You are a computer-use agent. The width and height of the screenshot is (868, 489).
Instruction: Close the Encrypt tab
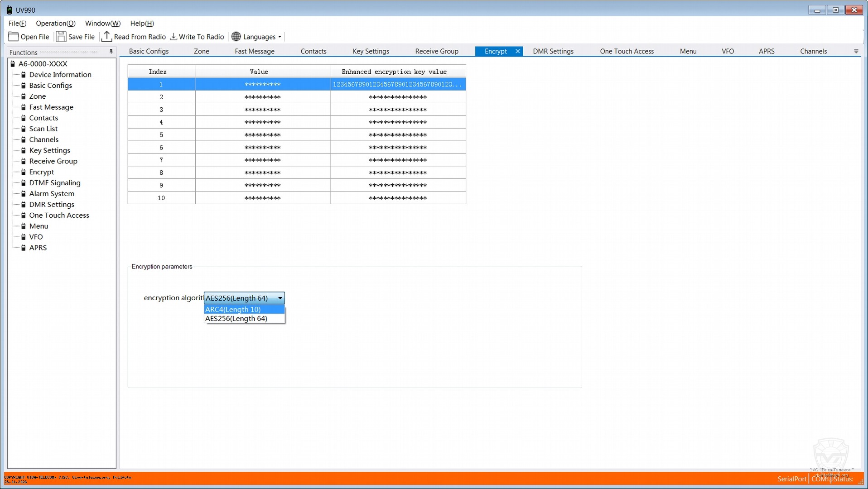click(x=517, y=51)
